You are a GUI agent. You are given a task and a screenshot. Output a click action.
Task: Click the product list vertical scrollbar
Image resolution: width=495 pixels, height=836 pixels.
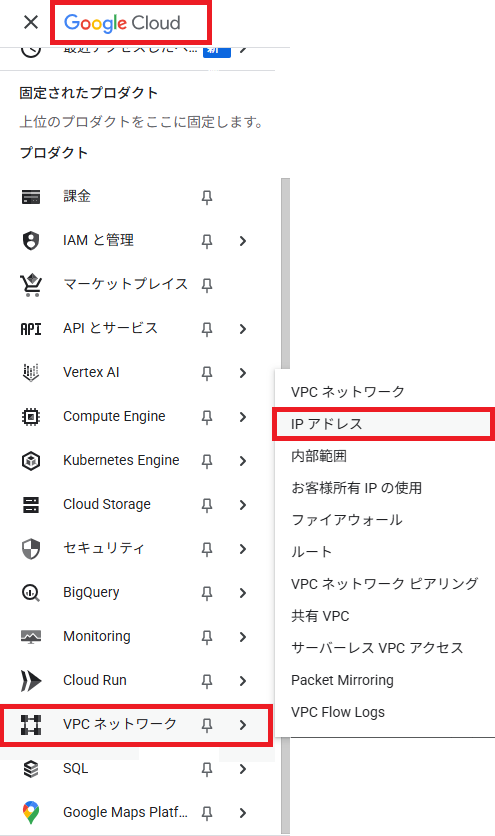pos(285,507)
